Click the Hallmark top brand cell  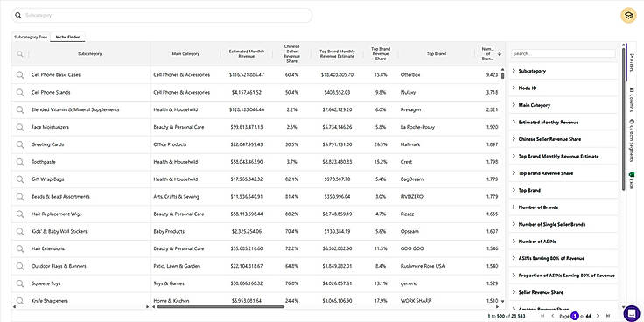coord(409,144)
